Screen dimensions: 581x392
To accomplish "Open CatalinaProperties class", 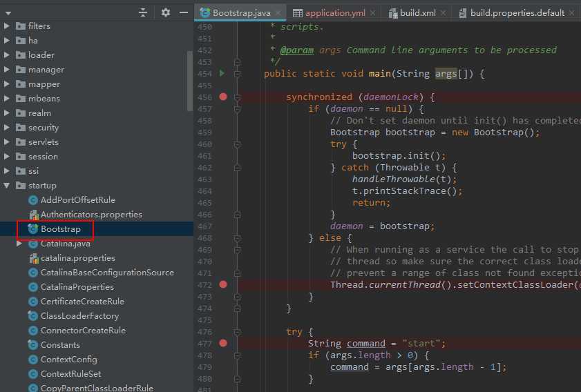I will tap(77, 287).
